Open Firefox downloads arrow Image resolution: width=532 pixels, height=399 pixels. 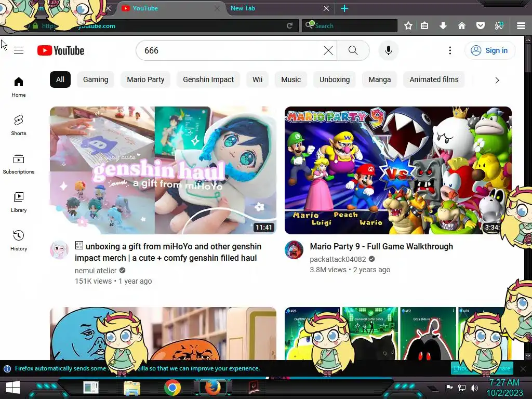click(443, 26)
